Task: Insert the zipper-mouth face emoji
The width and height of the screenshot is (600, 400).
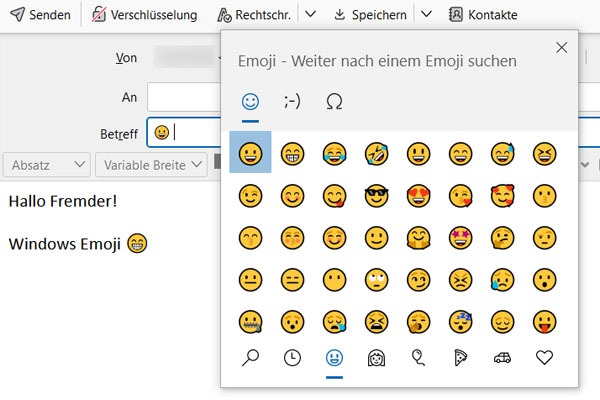Action: 250,322
